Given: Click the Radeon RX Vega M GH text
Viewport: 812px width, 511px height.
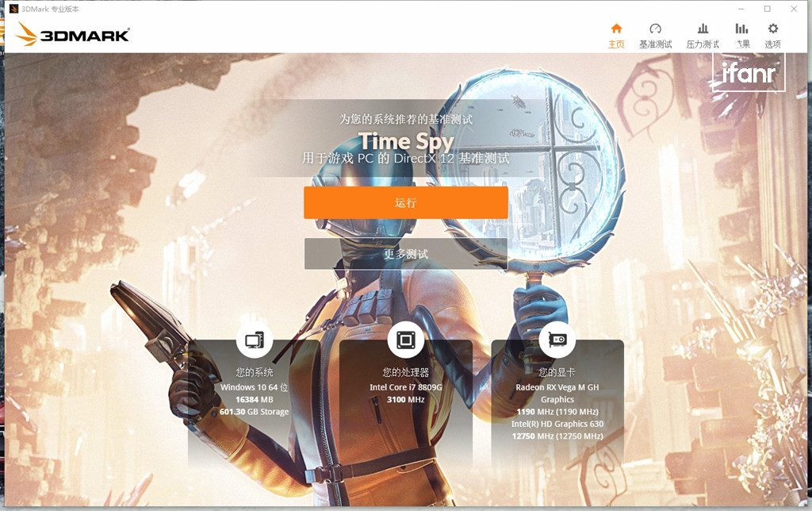Looking at the screenshot, I should pos(557,387).
